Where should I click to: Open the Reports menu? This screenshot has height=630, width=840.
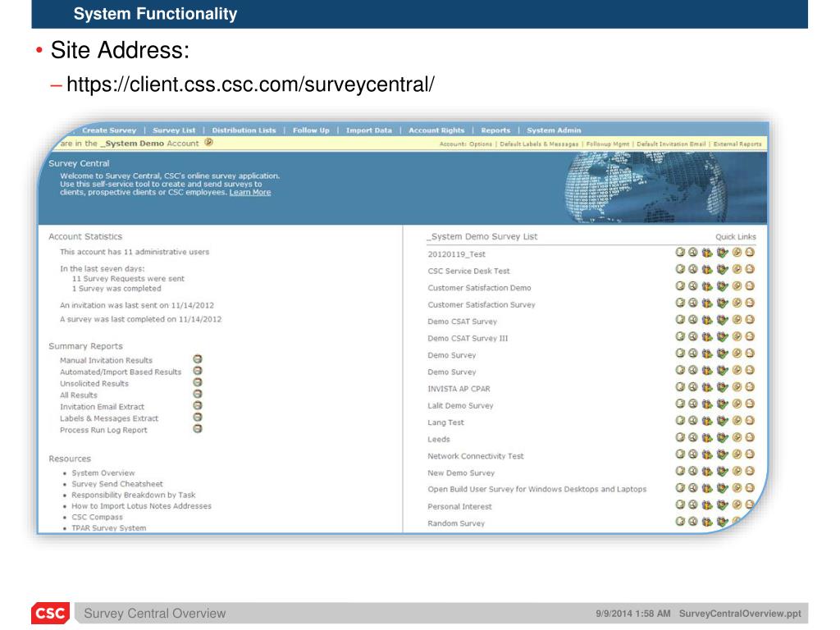point(495,130)
